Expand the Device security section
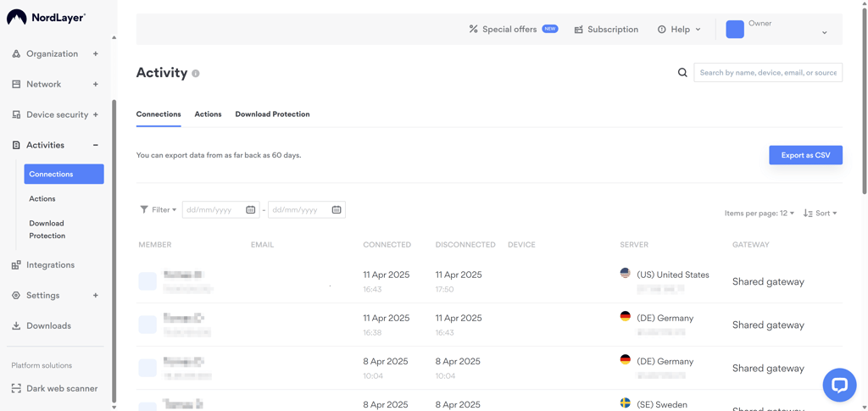The image size is (868, 411). (95, 114)
